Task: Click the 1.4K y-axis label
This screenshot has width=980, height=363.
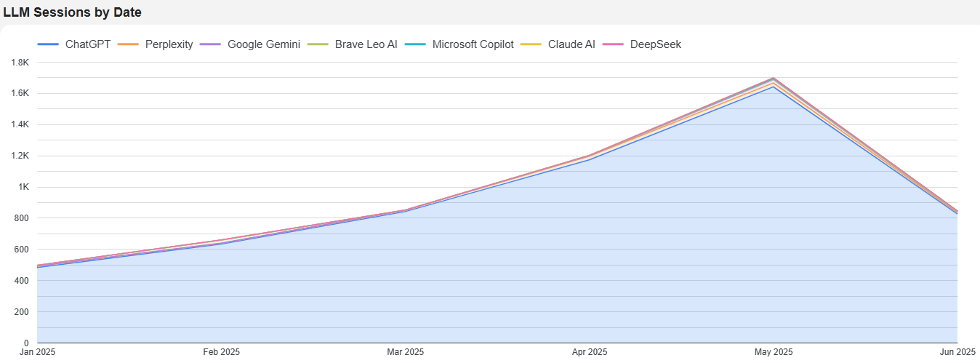Action: [x=20, y=125]
